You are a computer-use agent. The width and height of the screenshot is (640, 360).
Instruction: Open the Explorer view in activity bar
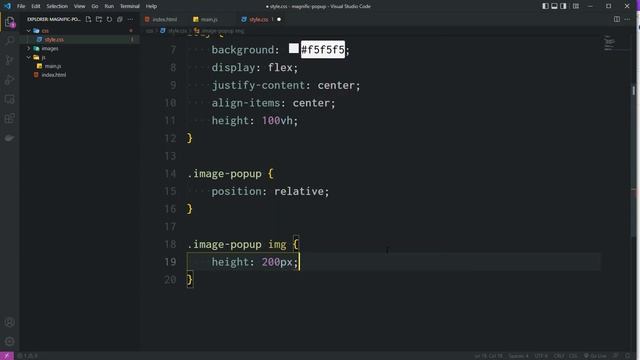tap(9, 22)
